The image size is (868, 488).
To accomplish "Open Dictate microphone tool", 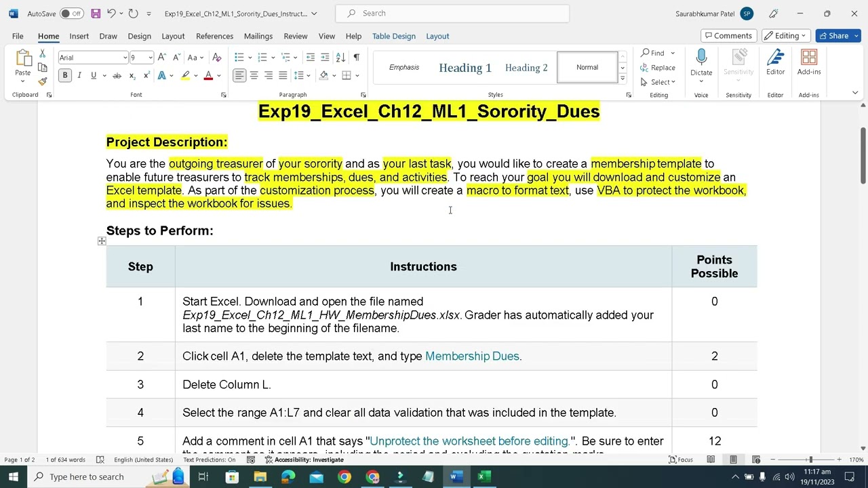I will (701, 62).
